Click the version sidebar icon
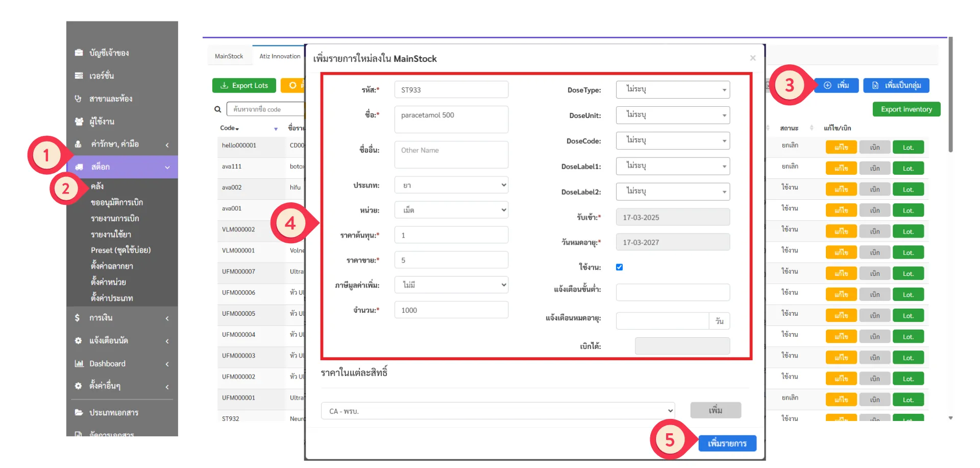The width and height of the screenshot is (980, 468). pyautogui.click(x=79, y=76)
